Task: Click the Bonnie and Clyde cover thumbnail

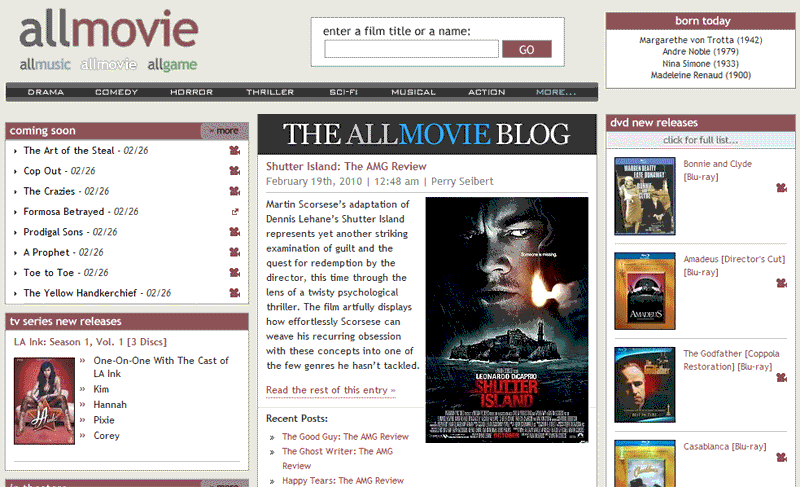Action: pos(645,196)
